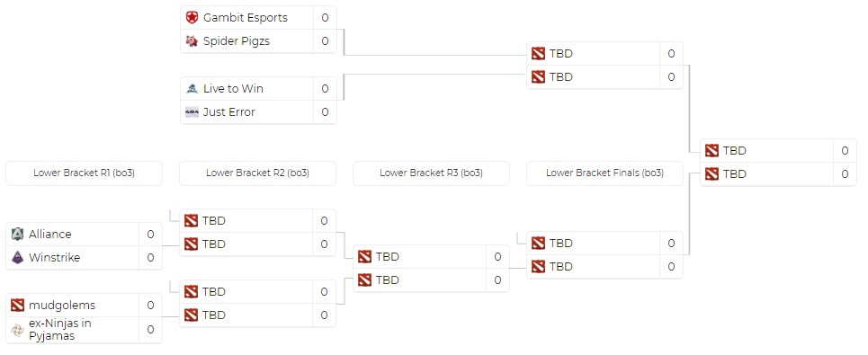Select the Lower Bracket Finals (bo3) header
The image size is (868, 355).
604,173
